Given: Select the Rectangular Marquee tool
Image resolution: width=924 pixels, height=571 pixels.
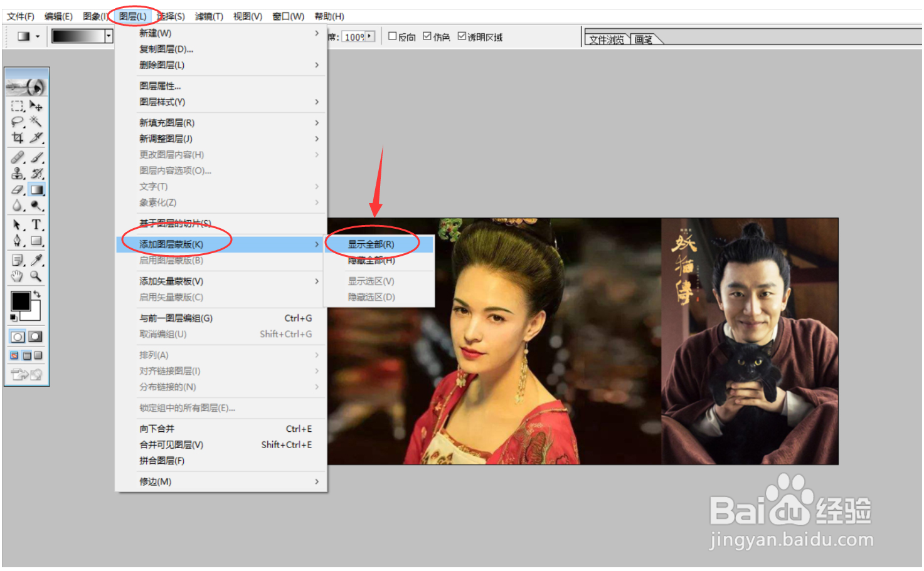Looking at the screenshot, I should tap(18, 106).
